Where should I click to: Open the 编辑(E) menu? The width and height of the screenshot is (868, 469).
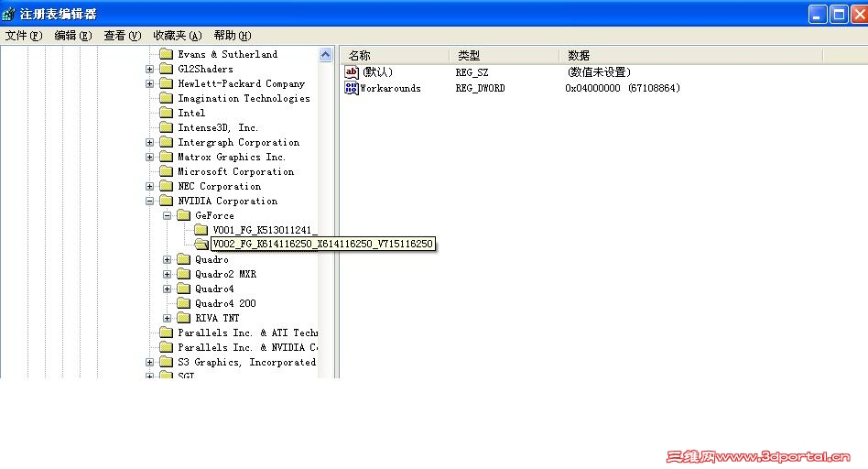[73, 36]
